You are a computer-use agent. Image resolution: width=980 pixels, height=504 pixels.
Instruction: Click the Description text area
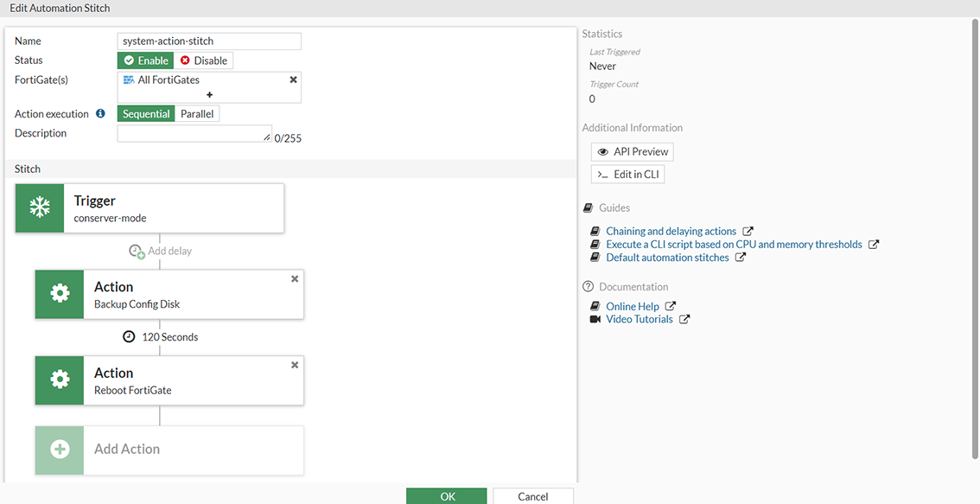click(x=194, y=133)
